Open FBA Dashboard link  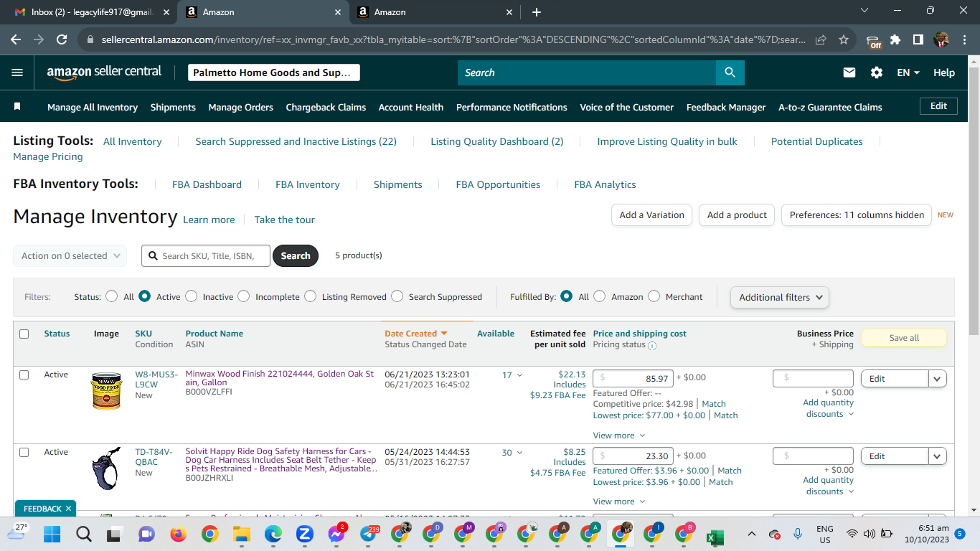pos(207,184)
